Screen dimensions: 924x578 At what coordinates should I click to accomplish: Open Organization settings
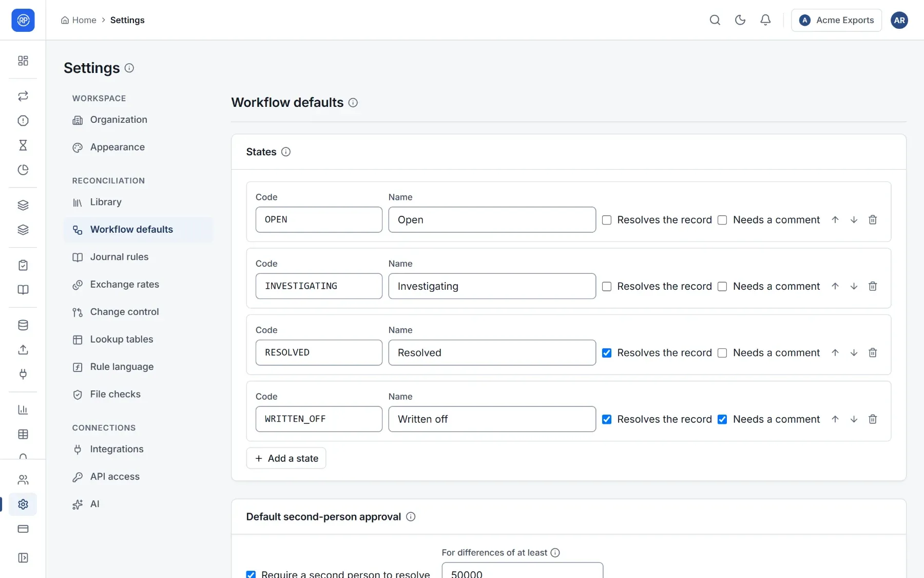click(x=138, y=120)
